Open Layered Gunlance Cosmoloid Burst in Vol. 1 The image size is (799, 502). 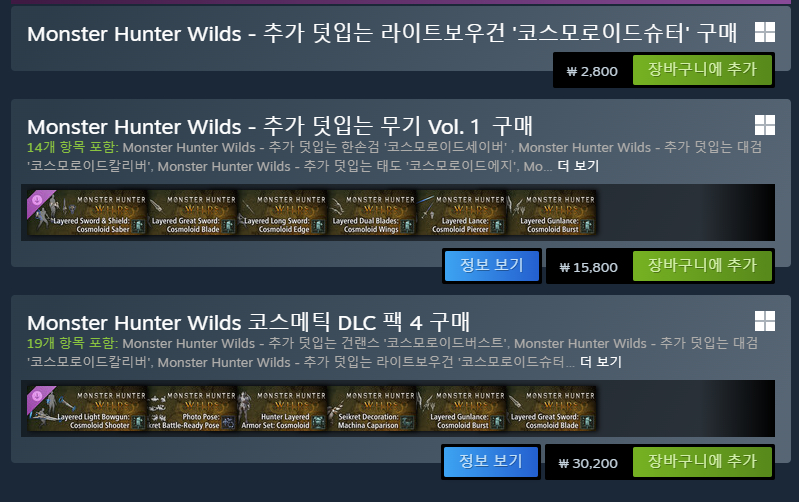pos(551,213)
